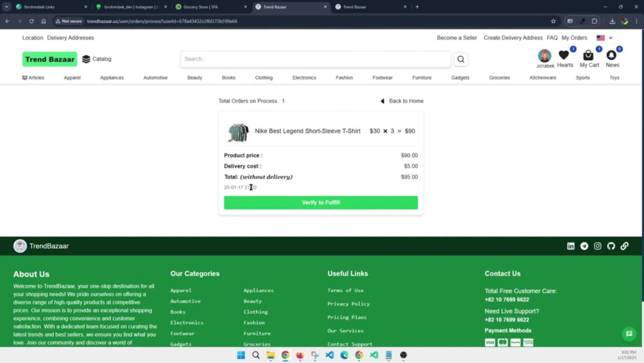Open Windows Start menu
Image resolution: width=644 pixels, height=363 pixels.
pyautogui.click(x=241, y=355)
